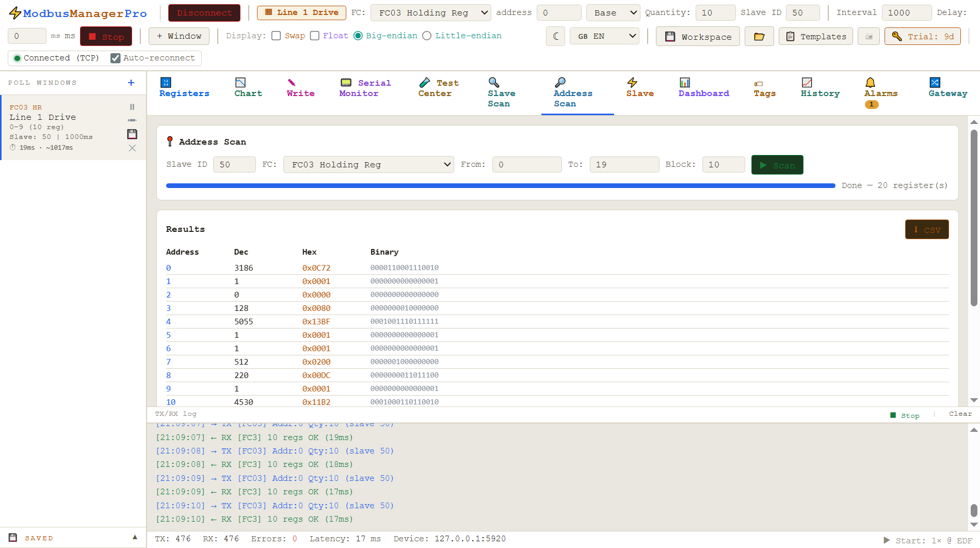Open the Chart tab
The height and width of the screenshot is (548, 980).
pyautogui.click(x=248, y=88)
